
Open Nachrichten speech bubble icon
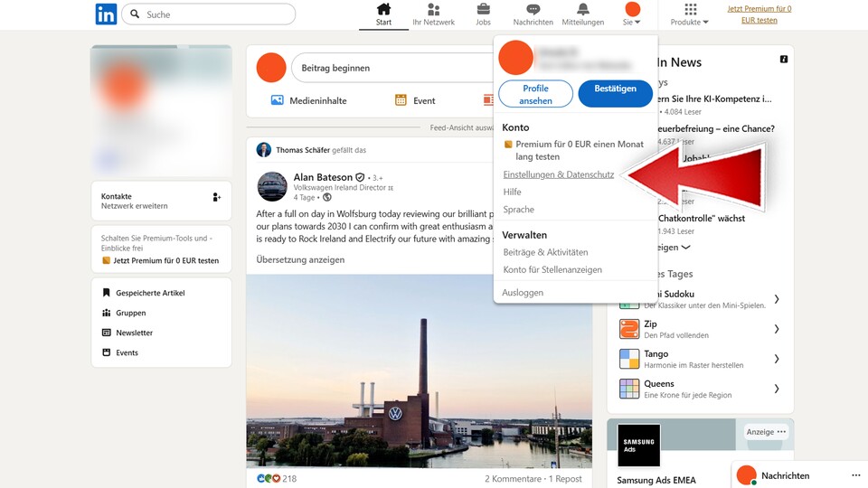pos(533,10)
